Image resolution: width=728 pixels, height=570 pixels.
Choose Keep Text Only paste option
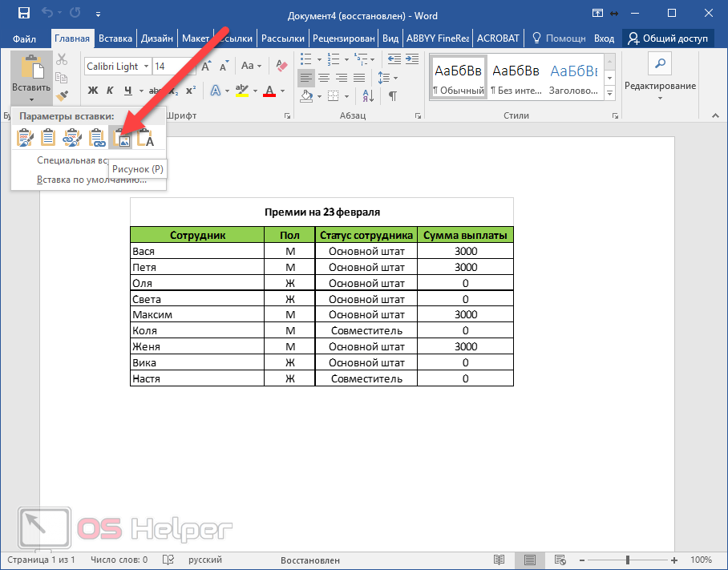146,138
